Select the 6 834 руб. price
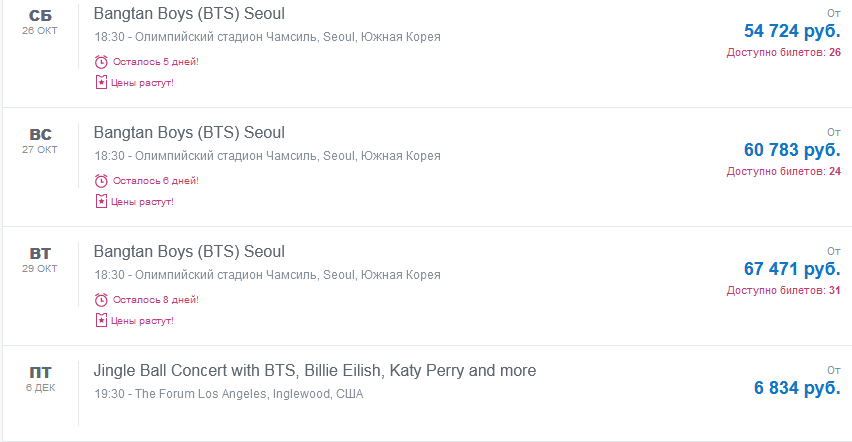This screenshot has width=852, height=442. [797, 388]
